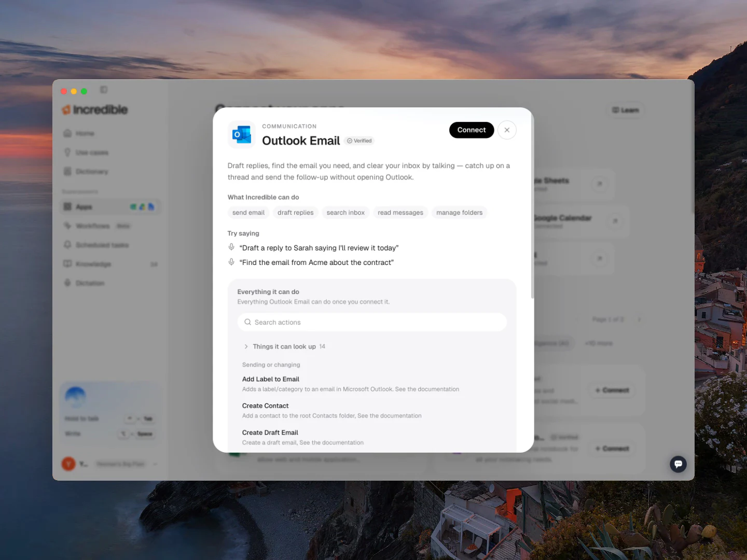Click the Dictionary book icon
Image resolution: width=747 pixels, height=560 pixels.
pos(67,171)
